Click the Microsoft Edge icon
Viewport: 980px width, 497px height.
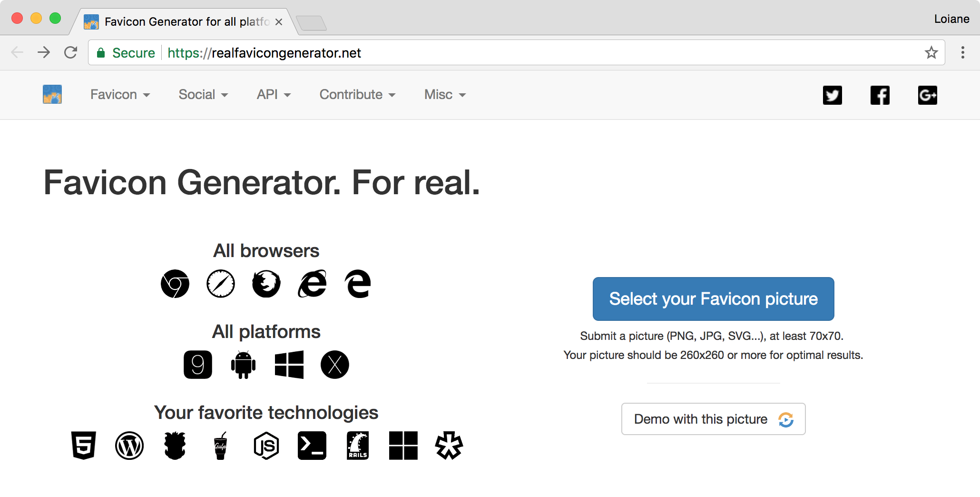tap(358, 284)
